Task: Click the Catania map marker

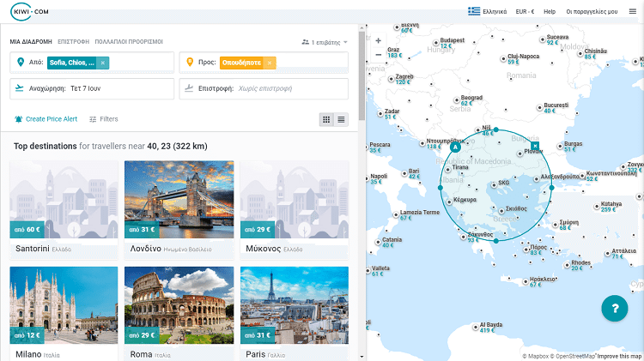Action: point(379,242)
